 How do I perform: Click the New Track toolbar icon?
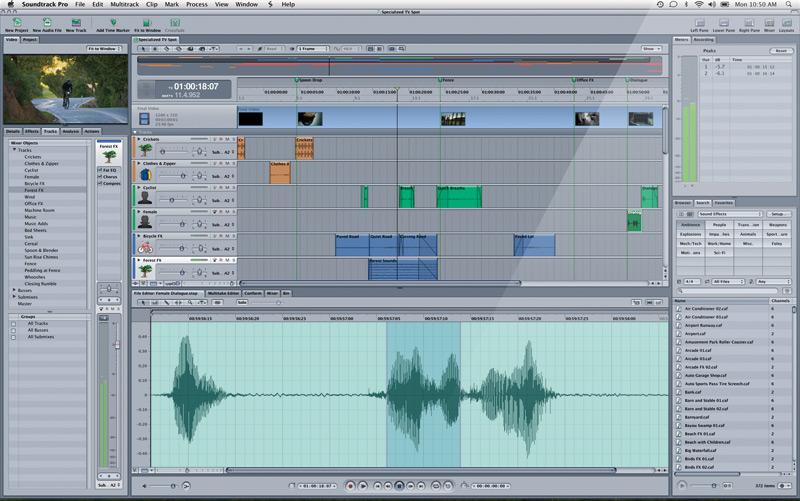click(x=76, y=22)
